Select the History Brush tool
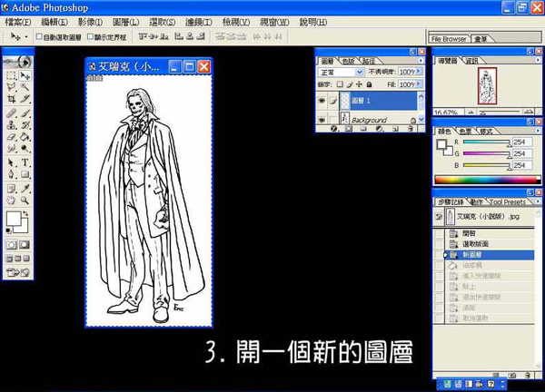Image resolution: width=545 pixels, height=392 pixels. (x=25, y=124)
